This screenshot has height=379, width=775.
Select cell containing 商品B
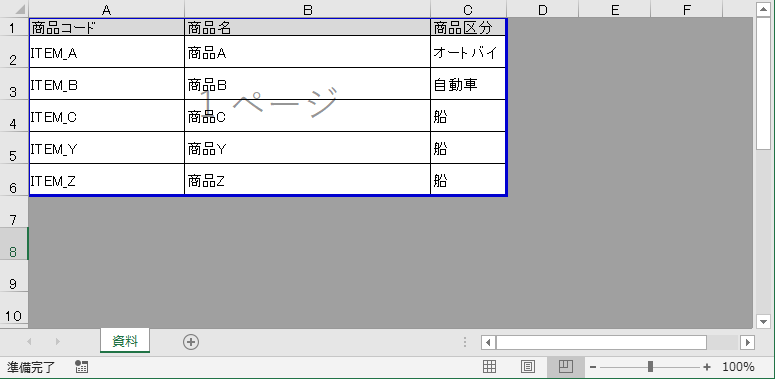point(307,84)
